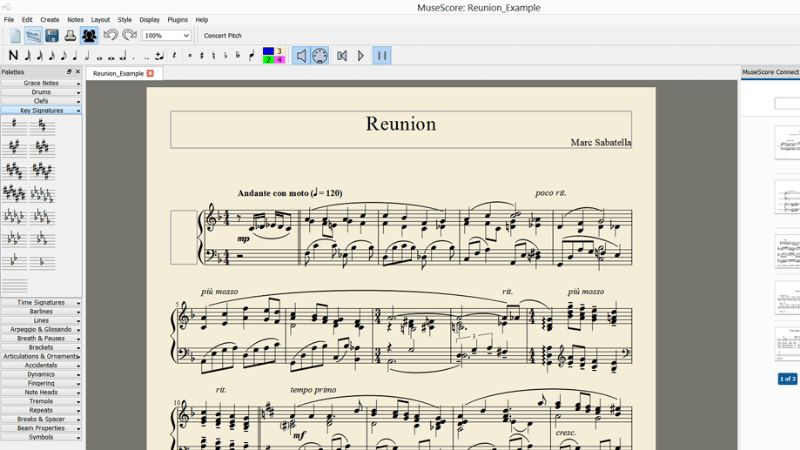Screen dimensions: 800x450
Task: Add a tie with the tie icon
Action: tap(159, 56)
